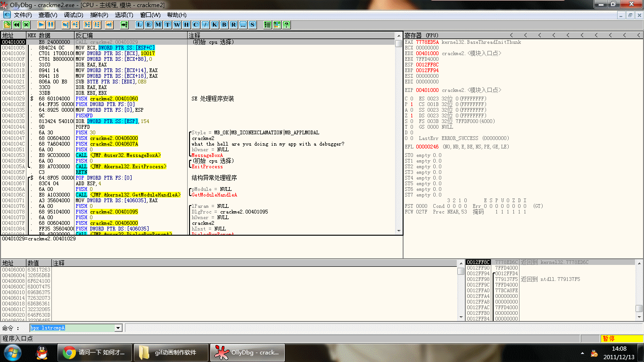644x362 pixels.
Task: Select the CALL JMP.&kernel32.ExitProcess line
Action: coord(121,166)
